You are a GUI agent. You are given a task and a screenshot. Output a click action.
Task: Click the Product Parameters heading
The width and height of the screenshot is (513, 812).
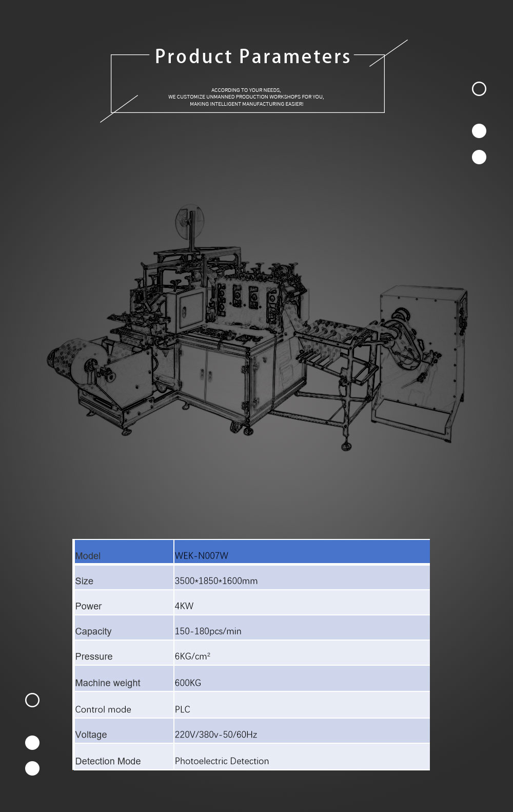click(252, 56)
